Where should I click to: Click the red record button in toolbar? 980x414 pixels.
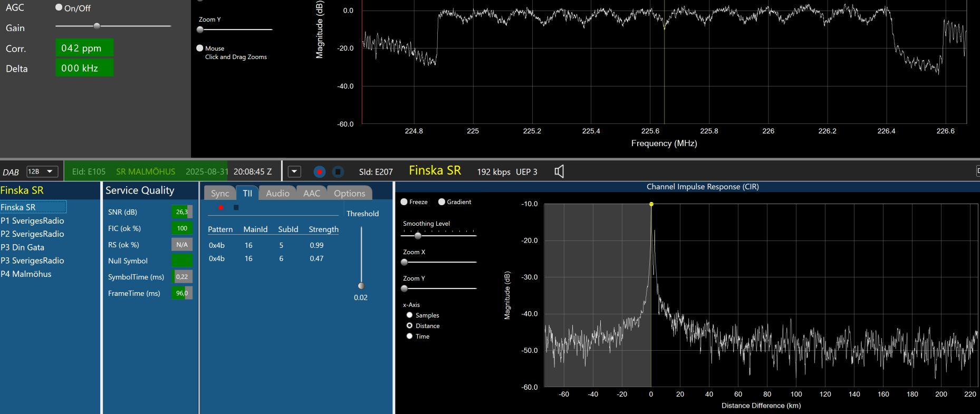pos(319,172)
